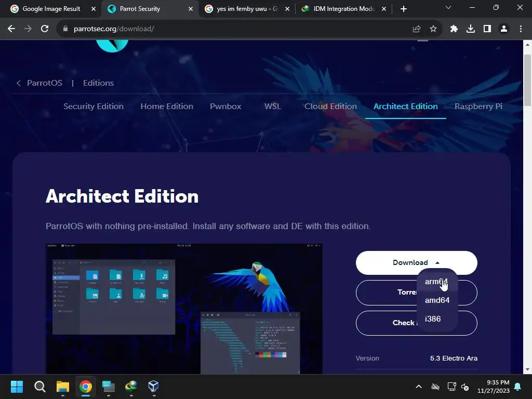Viewport: 532px width, 399px height.
Task: Go back using browser back arrow
Action: 11,29
